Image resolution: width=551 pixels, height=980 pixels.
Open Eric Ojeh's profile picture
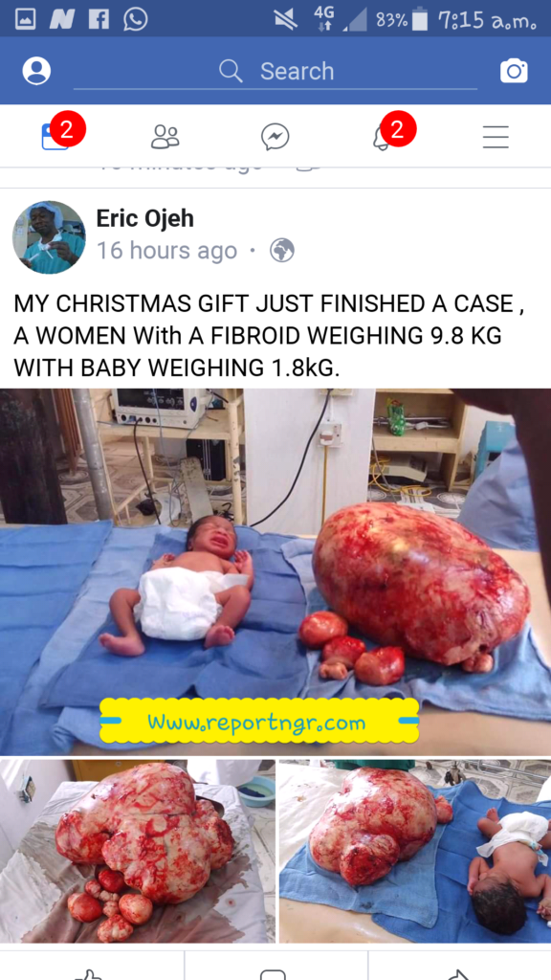49,237
